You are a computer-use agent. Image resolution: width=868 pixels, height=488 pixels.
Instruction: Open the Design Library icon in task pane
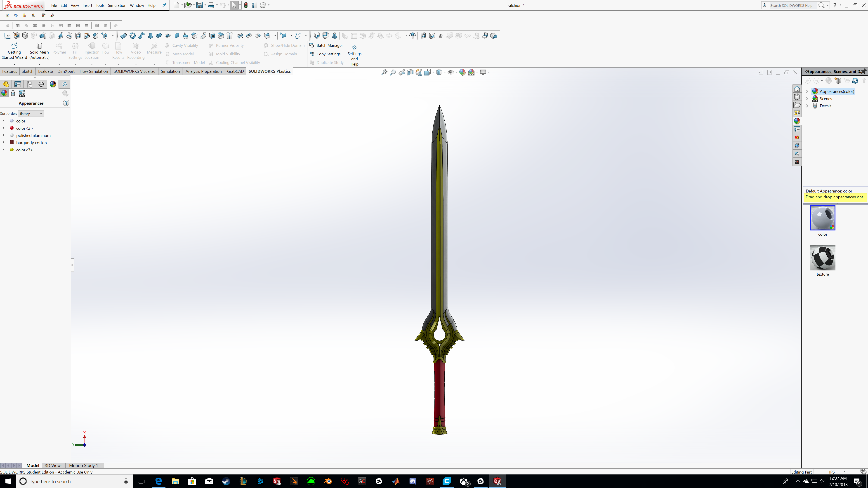(797, 97)
